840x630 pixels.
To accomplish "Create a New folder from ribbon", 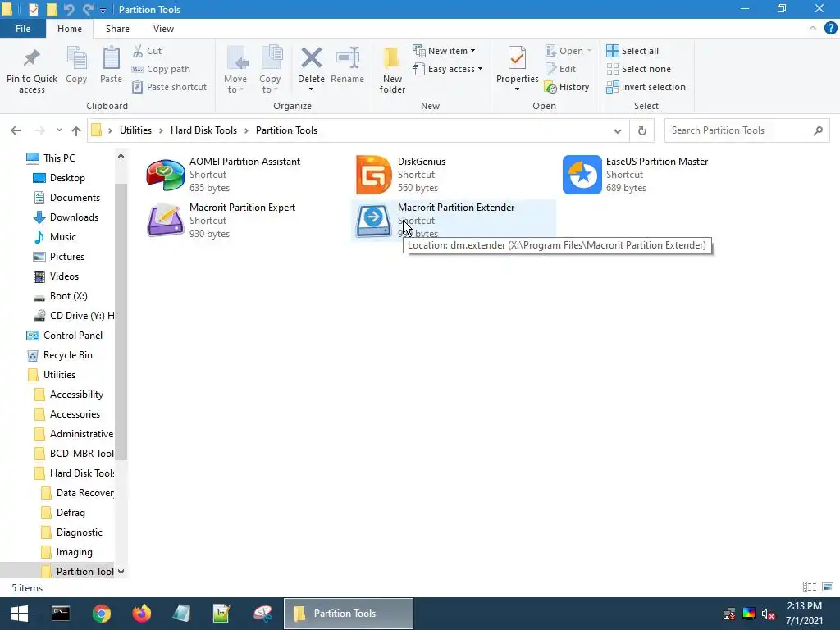I will [392, 71].
